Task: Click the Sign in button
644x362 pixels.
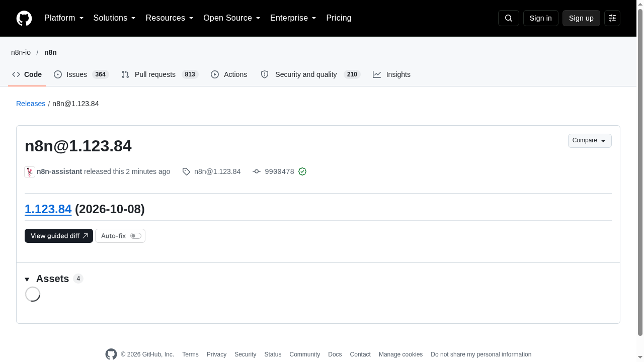Action: click(541, 18)
